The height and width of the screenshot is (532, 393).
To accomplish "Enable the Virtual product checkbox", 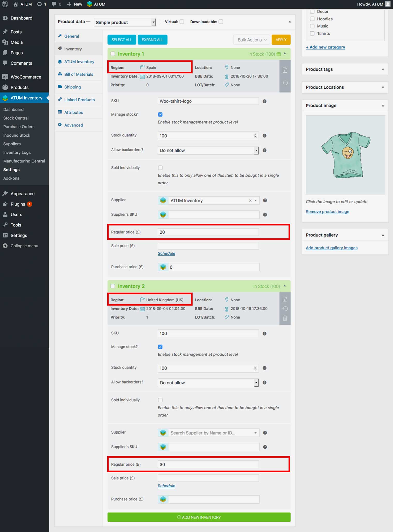I will pyautogui.click(x=182, y=22).
